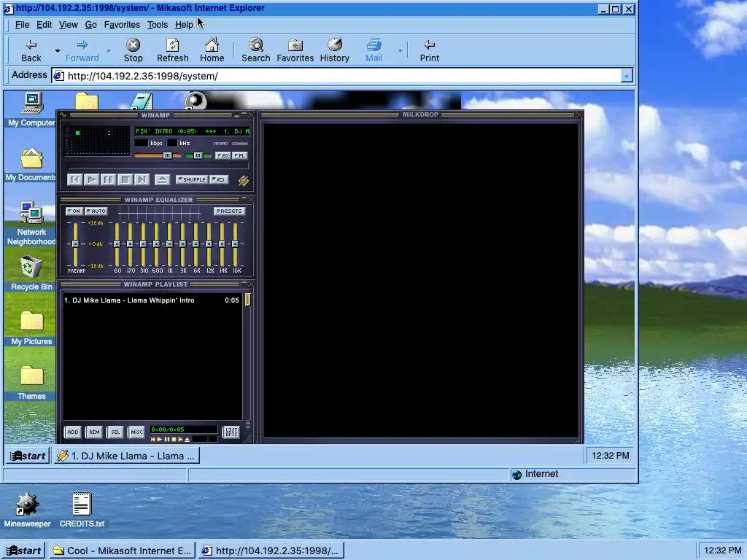This screenshot has width=747, height=560.
Task: Open the playlist LIST OPTS menu
Action: (231, 432)
